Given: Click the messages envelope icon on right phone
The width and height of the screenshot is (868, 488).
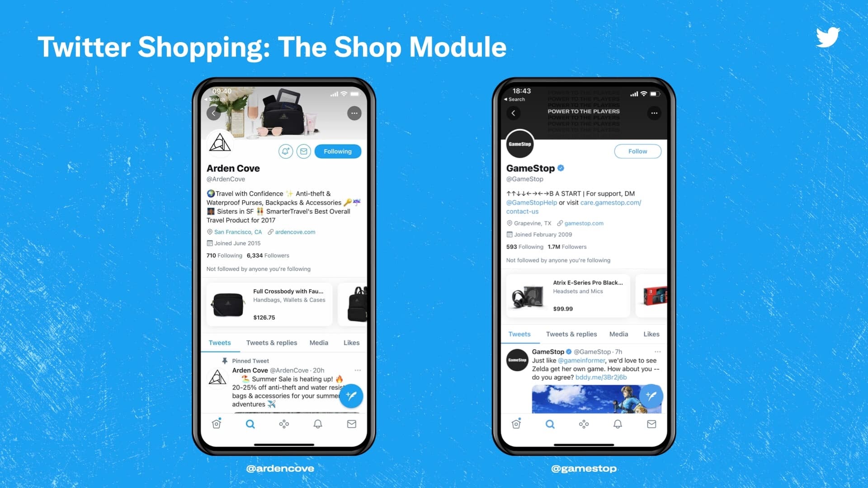Looking at the screenshot, I should 651,424.
